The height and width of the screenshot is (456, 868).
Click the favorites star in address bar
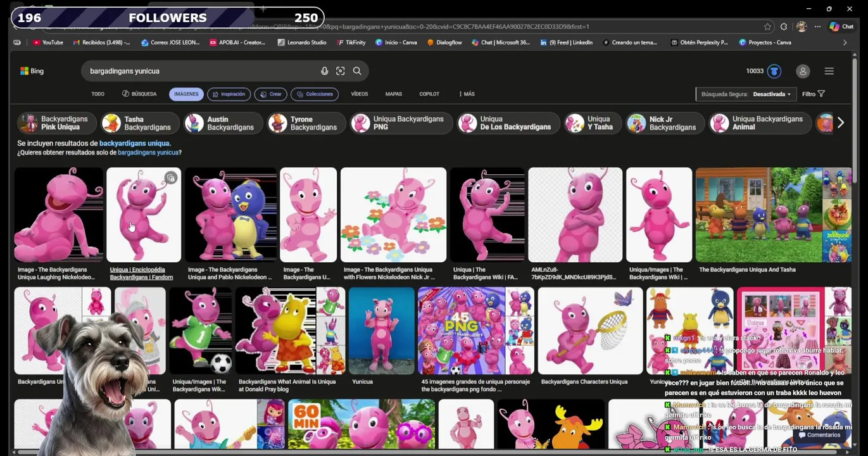[x=767, y=27]
